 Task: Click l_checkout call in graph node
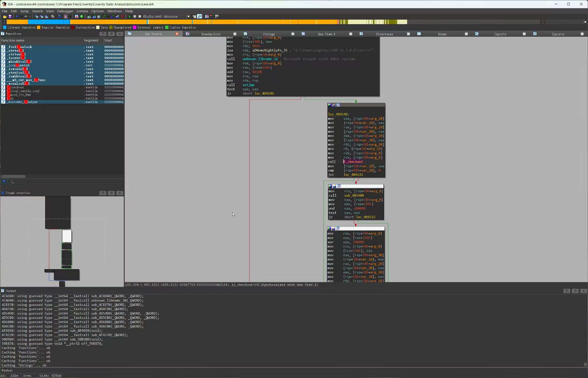coord(353,162)
